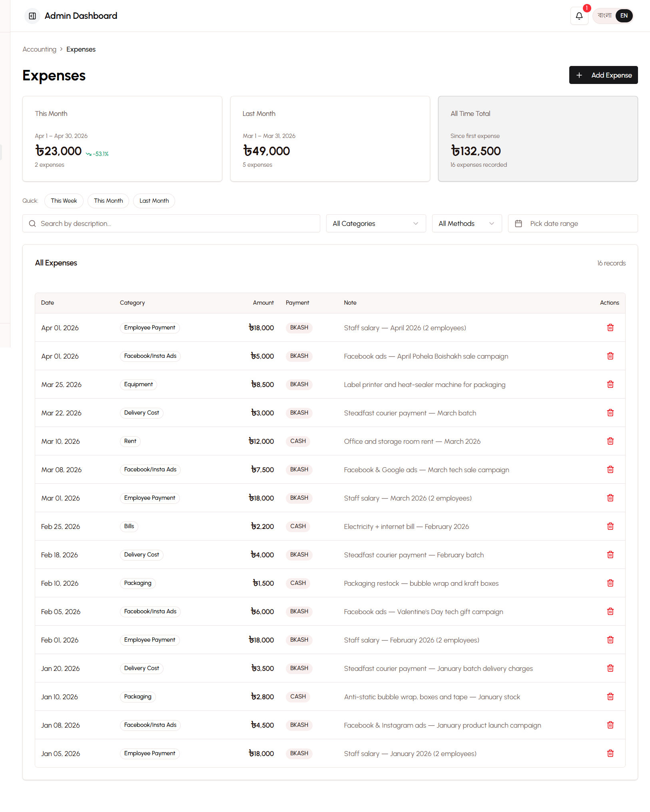Open the Pick date range selector
This screenshot has height=812, width=650.
coord(572,223)
